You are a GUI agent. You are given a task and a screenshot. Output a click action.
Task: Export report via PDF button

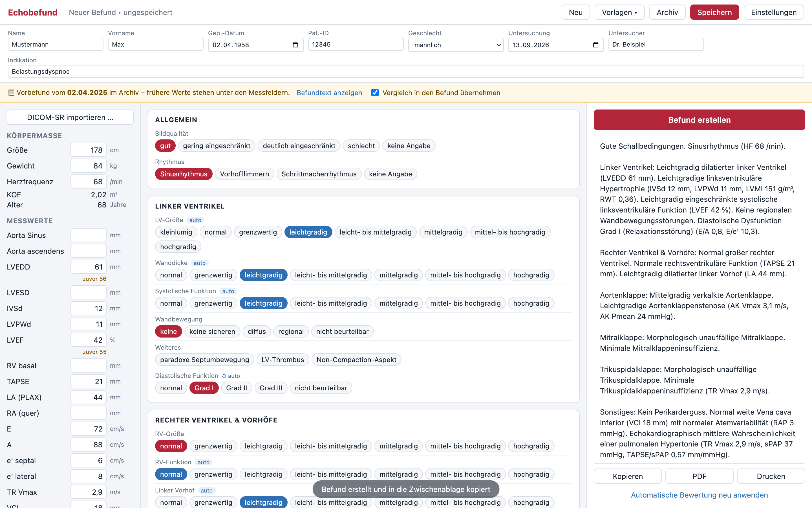click(x=699, y=476)
